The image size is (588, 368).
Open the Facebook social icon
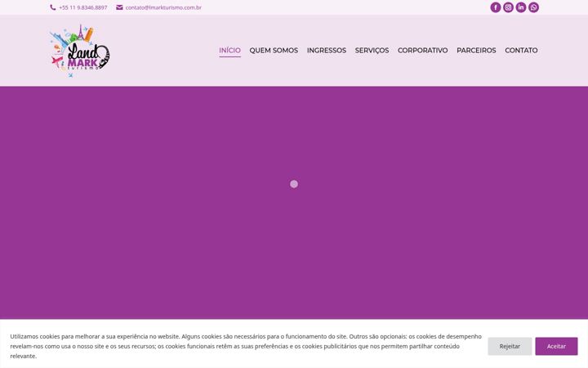[x=496, y=7]
